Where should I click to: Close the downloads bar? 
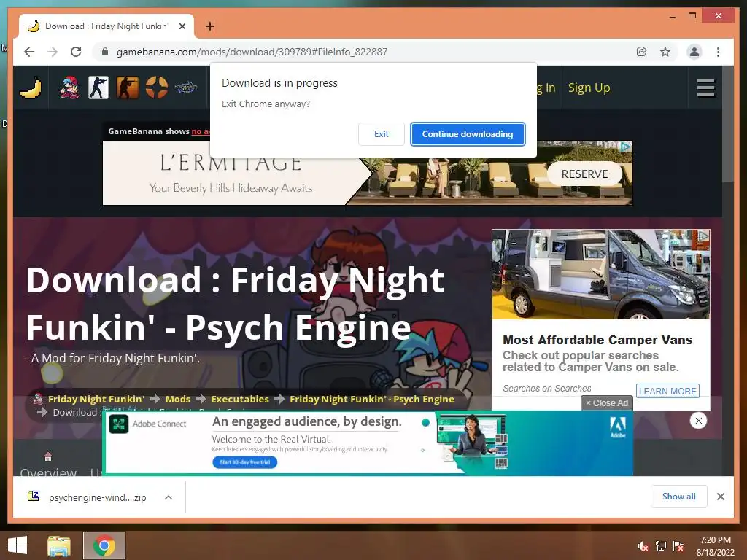coord(720,497)
